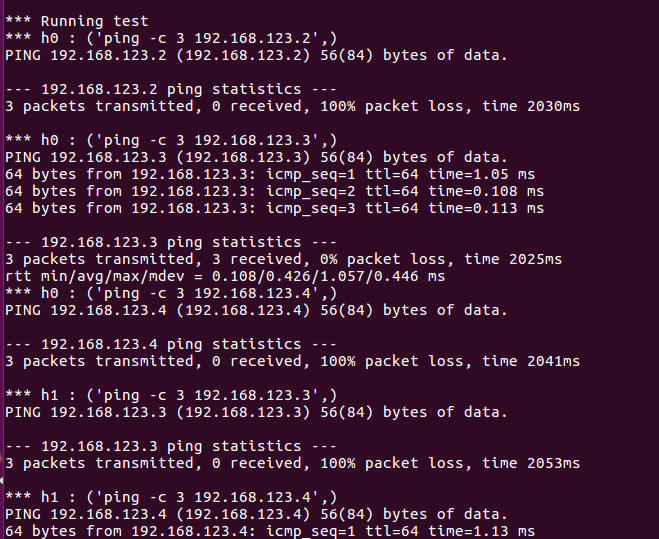
Task: Click the h0 ping 192.168.123.3 command line
Action: pyautogui.click(x=171, y=140)
